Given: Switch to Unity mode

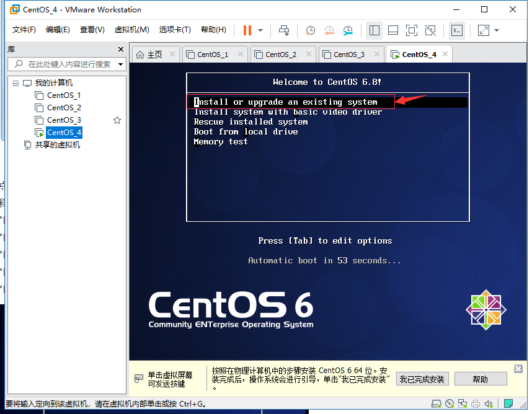Looking at the screenshot, I should tap(430, 30).
